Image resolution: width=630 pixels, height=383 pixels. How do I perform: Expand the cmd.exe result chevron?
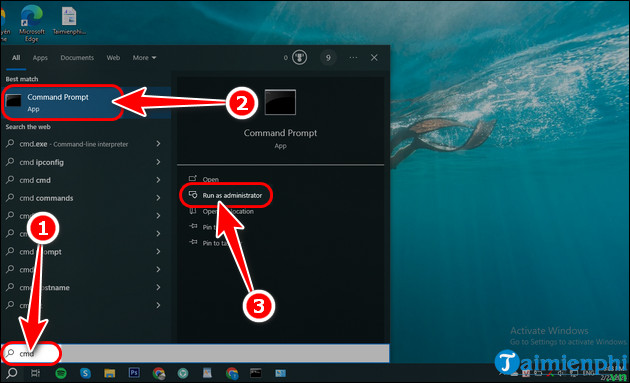tap(158, 144)
